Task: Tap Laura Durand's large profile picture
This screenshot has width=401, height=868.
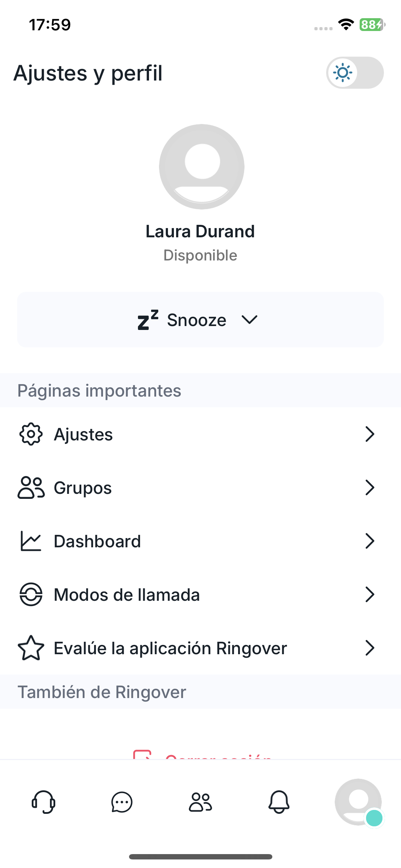Action: 202,166
